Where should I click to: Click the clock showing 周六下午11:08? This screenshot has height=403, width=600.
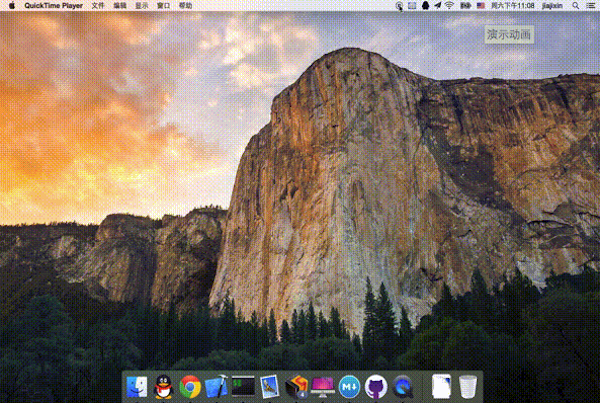coord(513,5)
